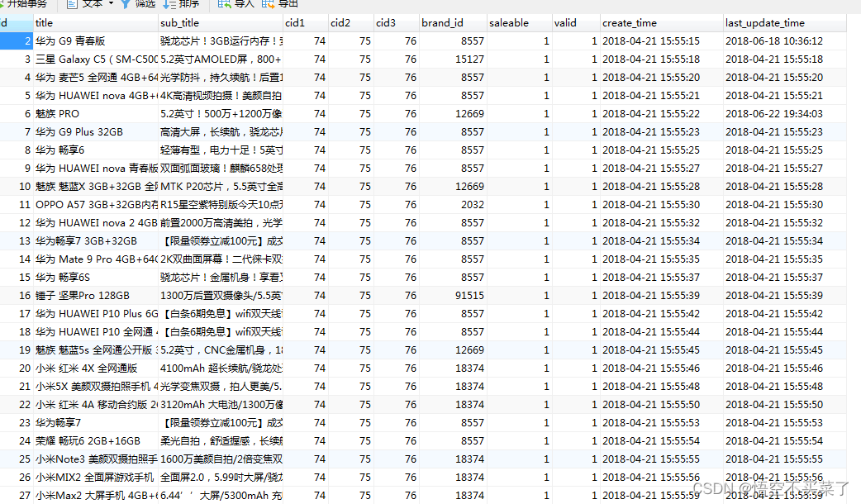Select title cell 华为 HUAWEI P10 Plus
The image size is (861, 504).
coord(96,313)
